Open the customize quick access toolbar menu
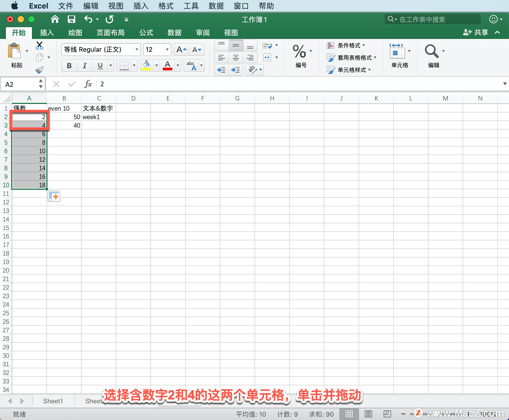The image size is (509, 420). tap(126, 19)
